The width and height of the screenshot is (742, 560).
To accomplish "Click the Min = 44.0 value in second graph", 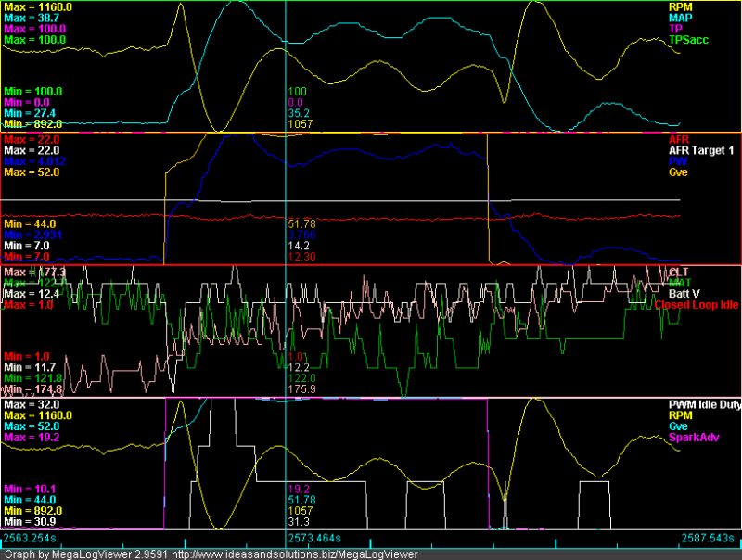I will click(x=30, y=223).
